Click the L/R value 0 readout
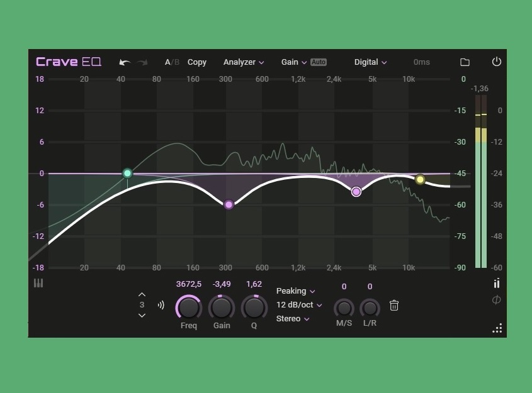Screen dimensions: 532x393 pos(370,287)
